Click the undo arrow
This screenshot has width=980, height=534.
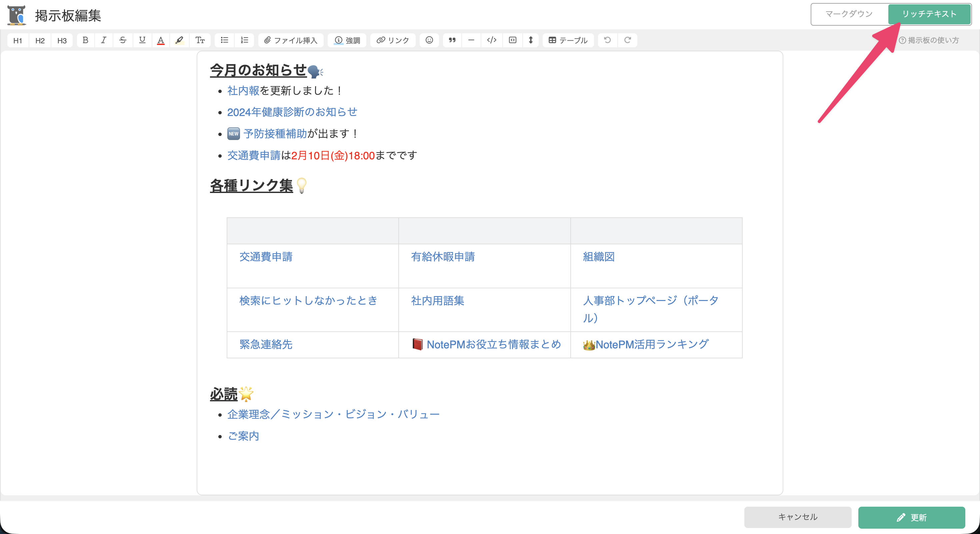point(608,40)
